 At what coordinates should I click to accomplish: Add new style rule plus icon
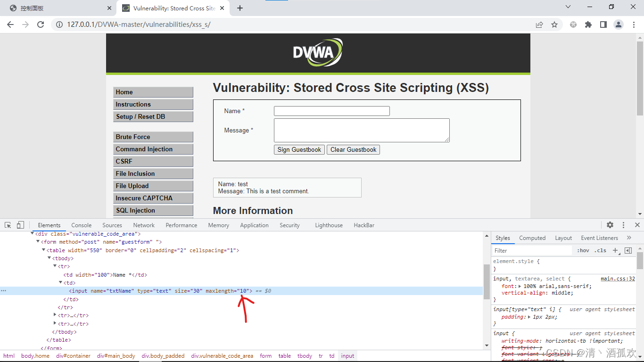pyautogui.click(x=615, y=250)
